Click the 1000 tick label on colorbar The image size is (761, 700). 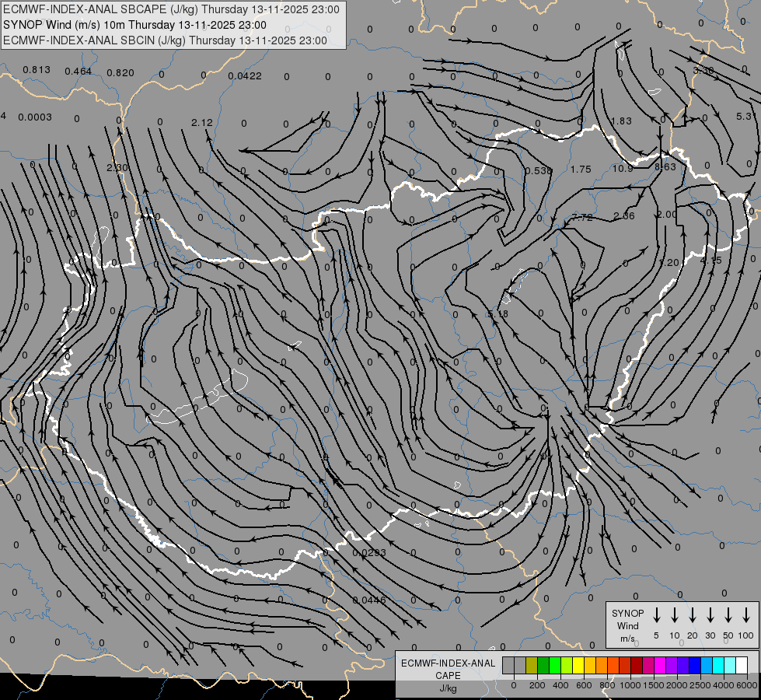click(x=630, y=685)
